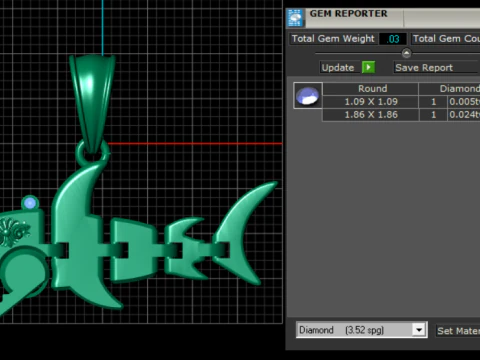Click the Set Material button
Image resolution: width=480 pixels, height=360 pixels.
459,331
